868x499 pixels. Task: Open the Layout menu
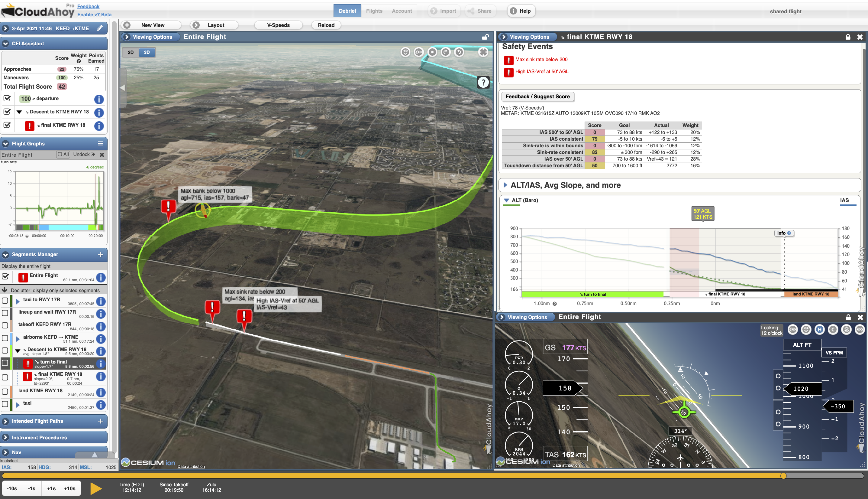click(x=214, y=25)
